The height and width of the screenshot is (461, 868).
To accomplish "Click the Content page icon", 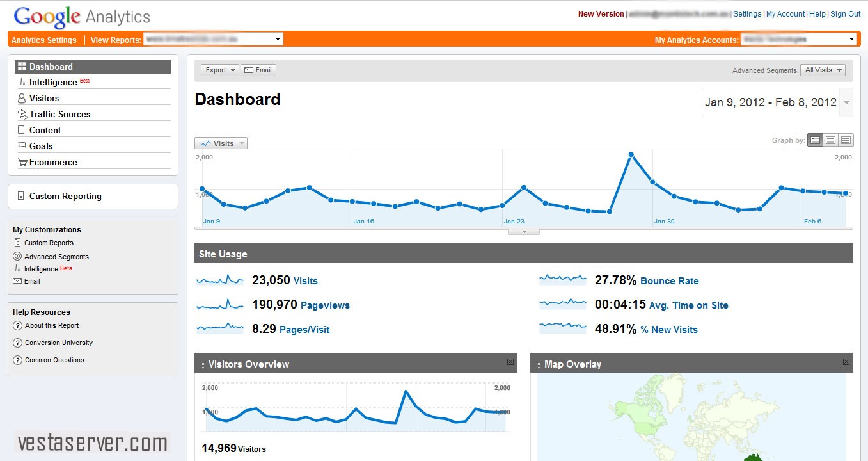I will point(21,130).
